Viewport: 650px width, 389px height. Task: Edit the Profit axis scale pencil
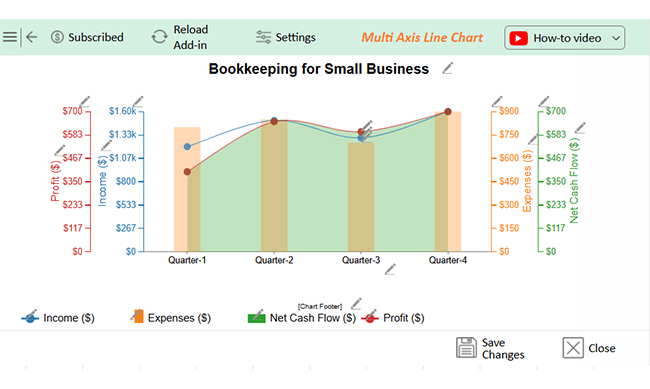point(85,102)
